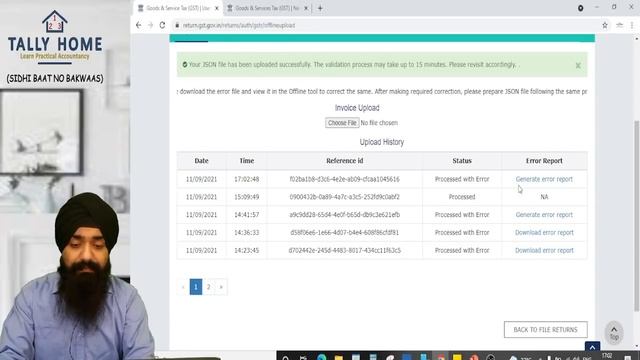Close the first Goods & Service Tax tab
640x360 pixels.
(x=217, y=8)
